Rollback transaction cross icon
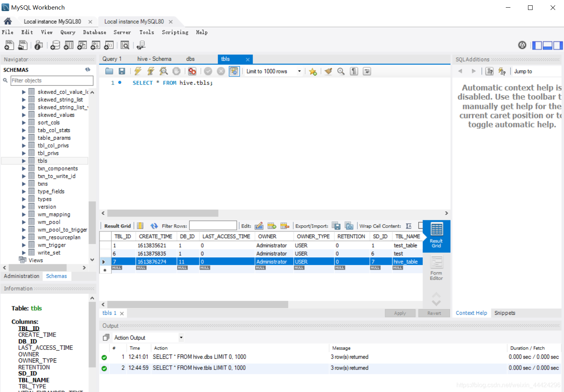The image size is (564, 392). click(x=221, y=71)
